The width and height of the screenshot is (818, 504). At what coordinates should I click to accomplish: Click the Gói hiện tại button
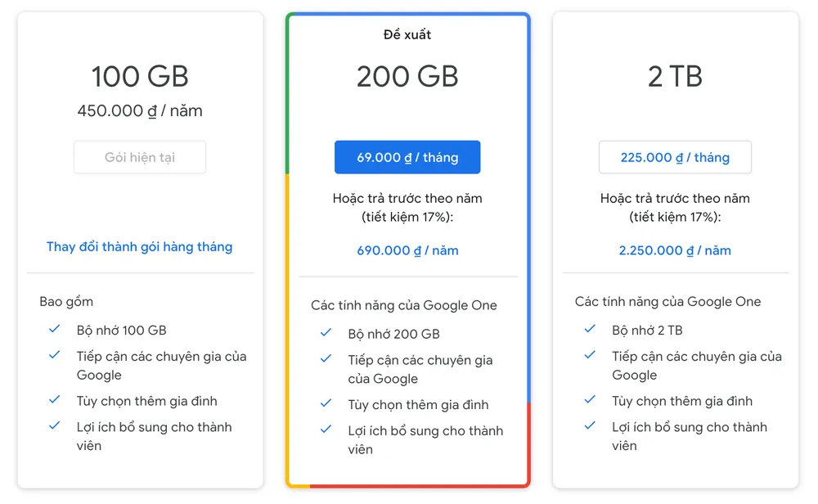pos(139,157)
